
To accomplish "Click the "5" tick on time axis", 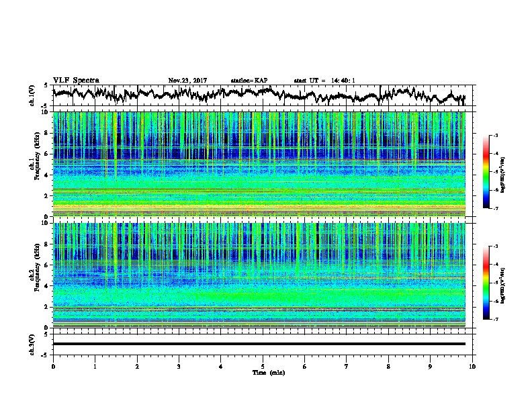I will pyautogui.click(x=263, y=367).
